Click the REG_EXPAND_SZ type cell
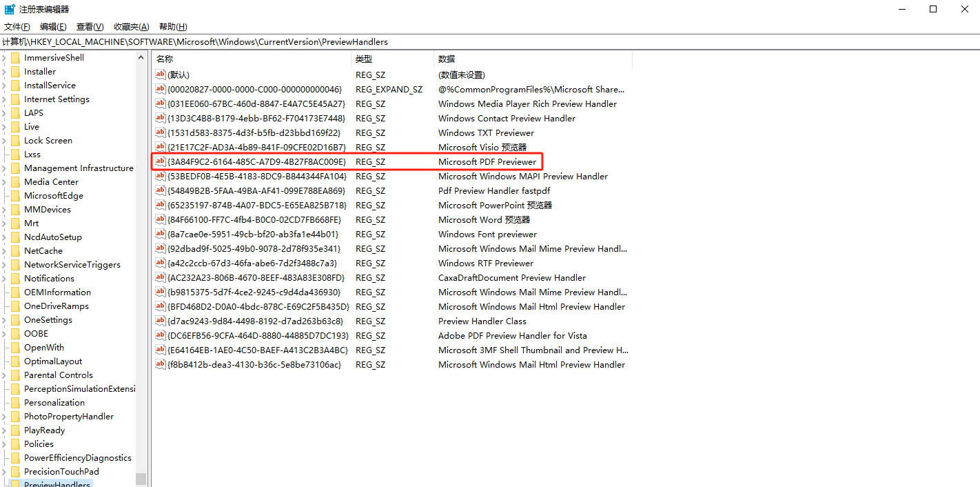 coord(389,89)
